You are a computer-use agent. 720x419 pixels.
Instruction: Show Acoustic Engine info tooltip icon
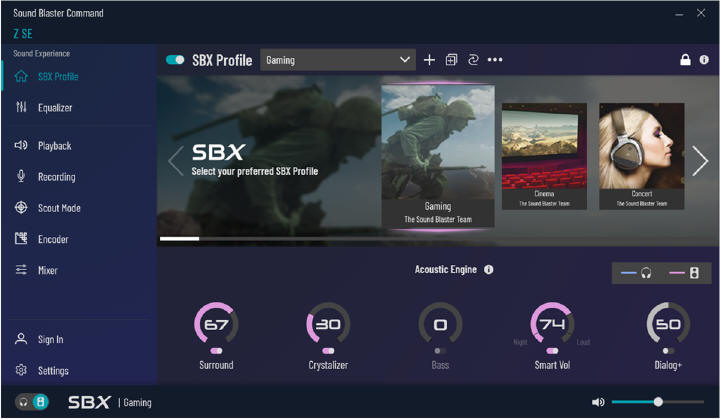click(489, 270)
